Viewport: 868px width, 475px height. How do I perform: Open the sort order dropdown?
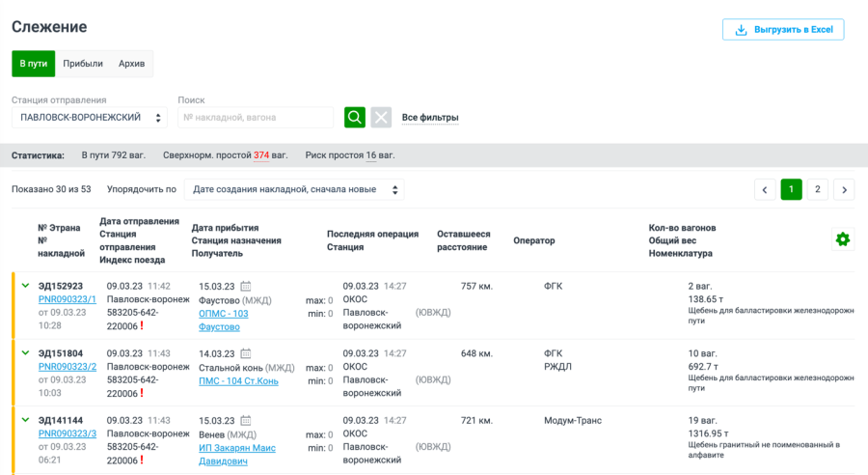pyautogui.click(x=294, y=189)
